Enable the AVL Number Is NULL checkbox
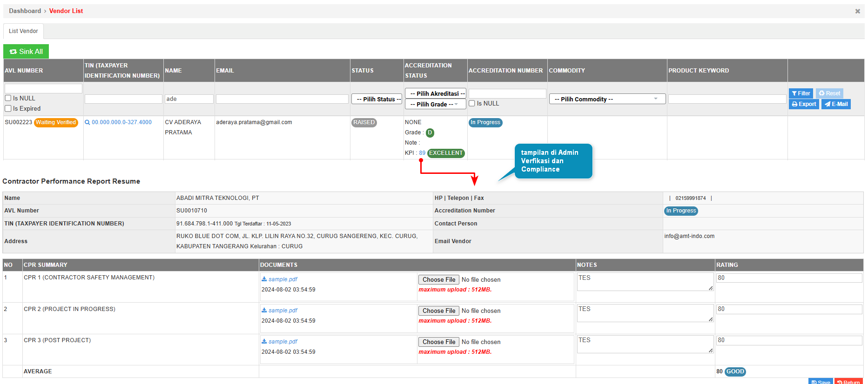 [8, 98]
